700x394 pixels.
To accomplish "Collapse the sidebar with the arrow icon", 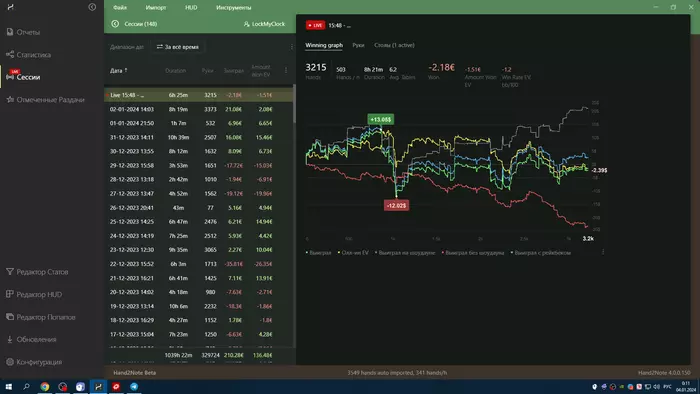I will click(x=92, y=7).
